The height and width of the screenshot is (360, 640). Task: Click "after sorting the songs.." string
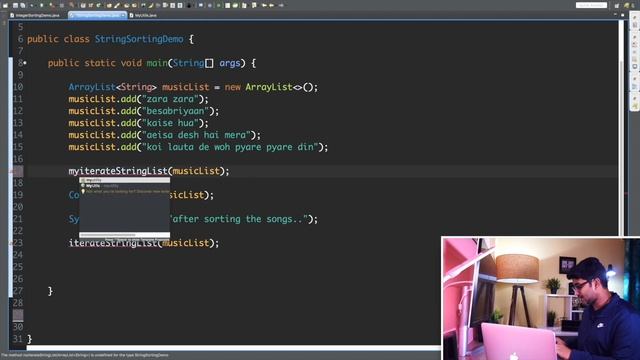[239, 219]
